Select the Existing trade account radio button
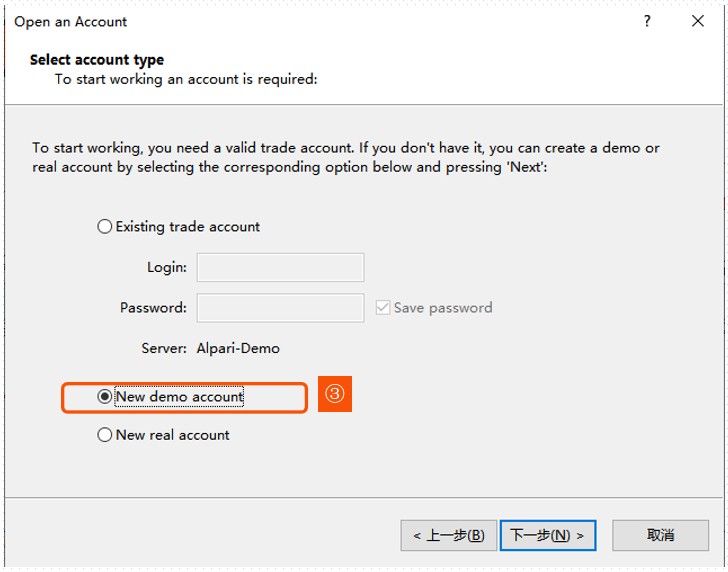Image resolution: width=728 pixels, height=572 pixels. click(104, 227)
